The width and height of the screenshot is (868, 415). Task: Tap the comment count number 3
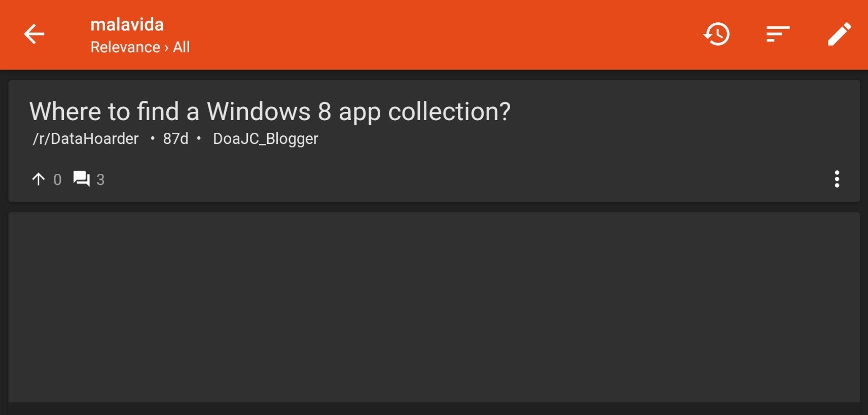(100, 179)
